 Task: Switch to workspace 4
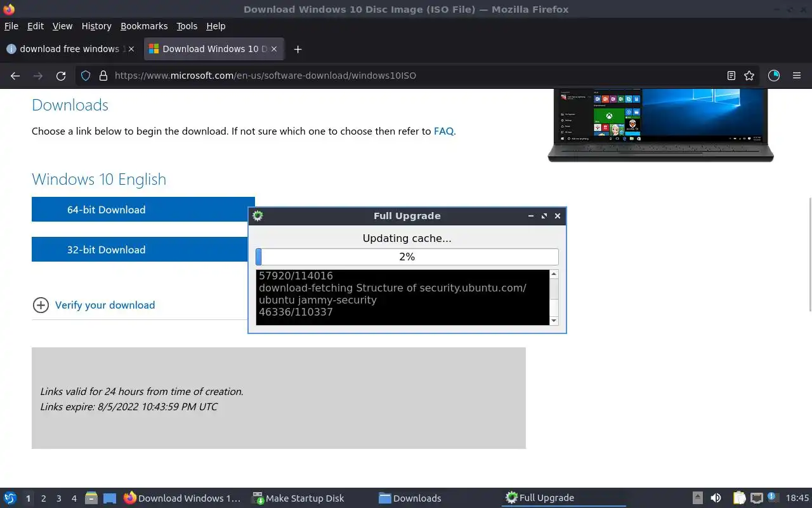click(x=74, y=498)
